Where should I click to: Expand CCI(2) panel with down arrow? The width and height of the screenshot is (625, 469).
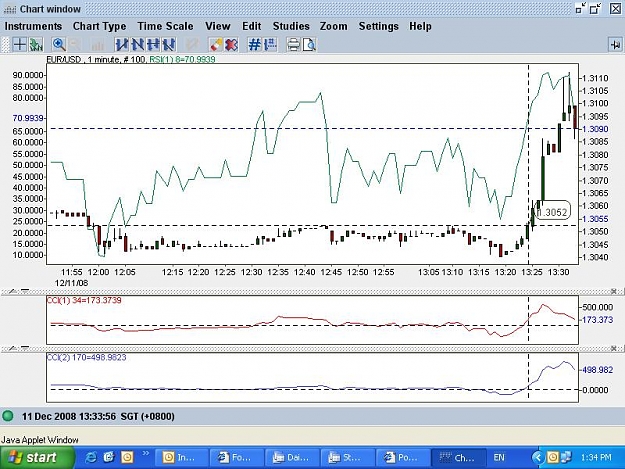click(25, 348)
